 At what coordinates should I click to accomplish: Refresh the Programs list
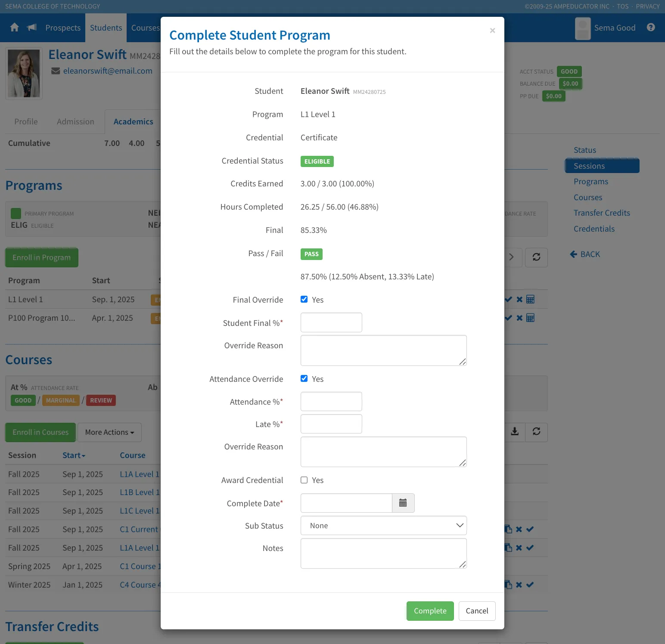[x=536, y=257]
